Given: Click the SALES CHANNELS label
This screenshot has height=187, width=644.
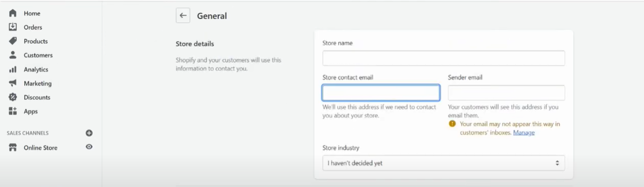Looking at the screenshot, I should click(x=28, y=133).
